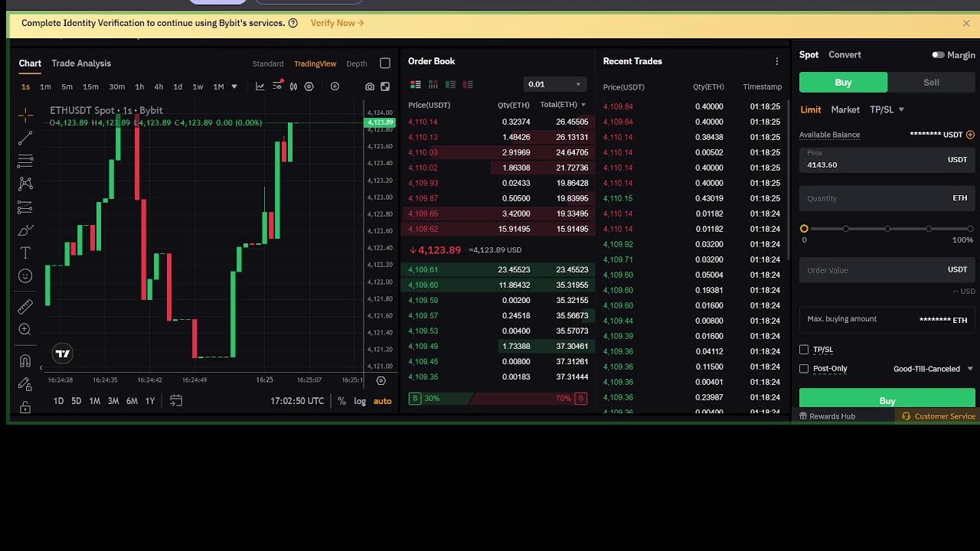
Task: Toggle stay-in-drawing-mode pencil lock
Action: point(25,383)
